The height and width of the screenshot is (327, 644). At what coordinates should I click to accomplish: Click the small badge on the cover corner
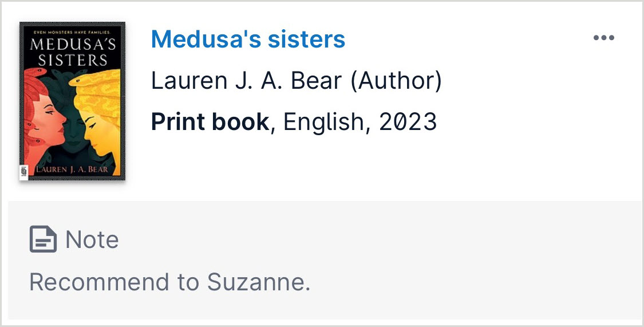24,172
